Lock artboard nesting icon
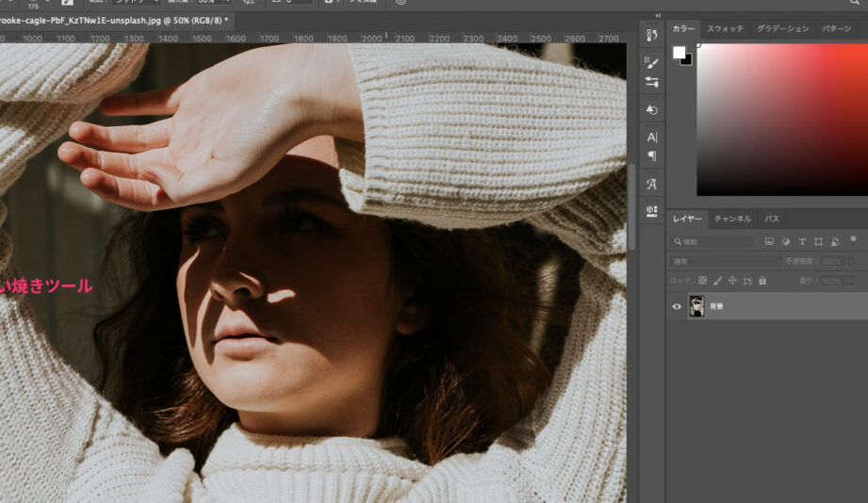The width and height of the screenshot is (868, 503). 747,281
